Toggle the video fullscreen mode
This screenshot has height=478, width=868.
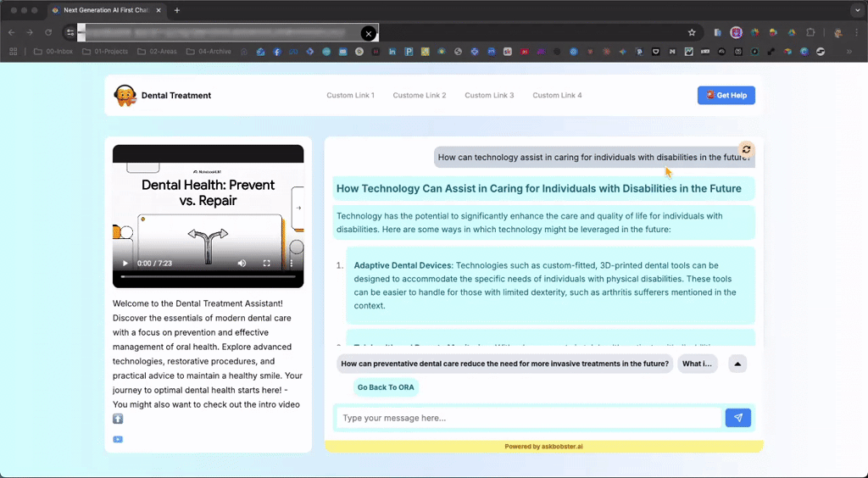(267, 264)
